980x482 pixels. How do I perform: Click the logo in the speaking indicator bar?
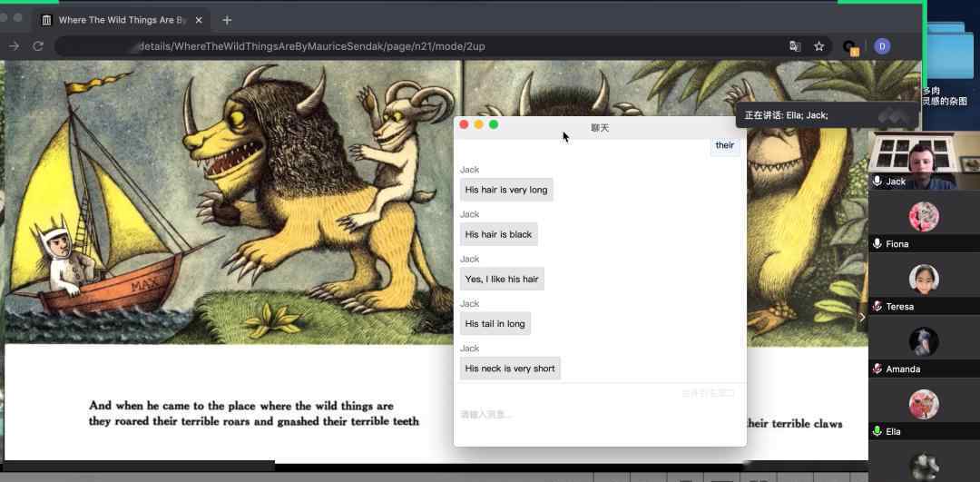point(893,115)
